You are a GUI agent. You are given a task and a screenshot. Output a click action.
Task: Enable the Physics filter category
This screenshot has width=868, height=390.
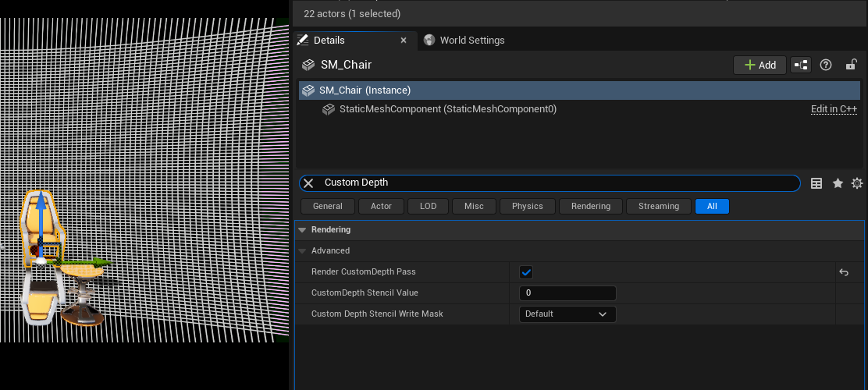point(527,206)
